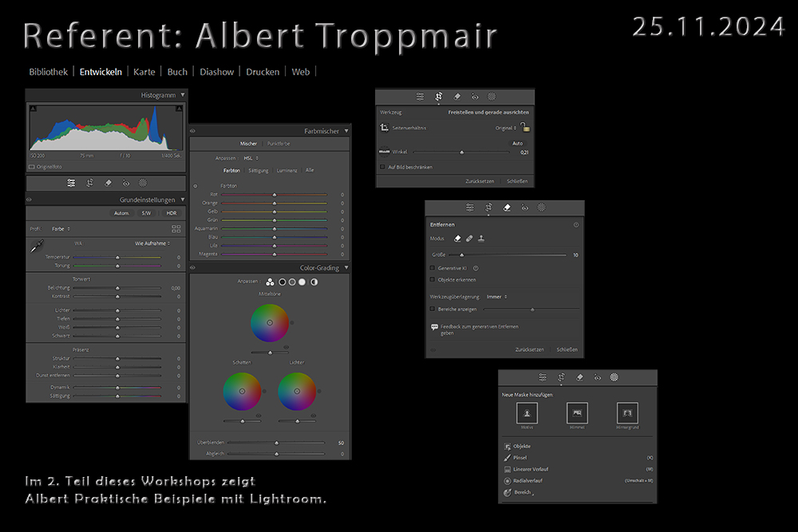Screen dimensions: 798x532
Task: Toggle the Grundeinstellungen panel eye switch
Action: click(x=29, y=200)
